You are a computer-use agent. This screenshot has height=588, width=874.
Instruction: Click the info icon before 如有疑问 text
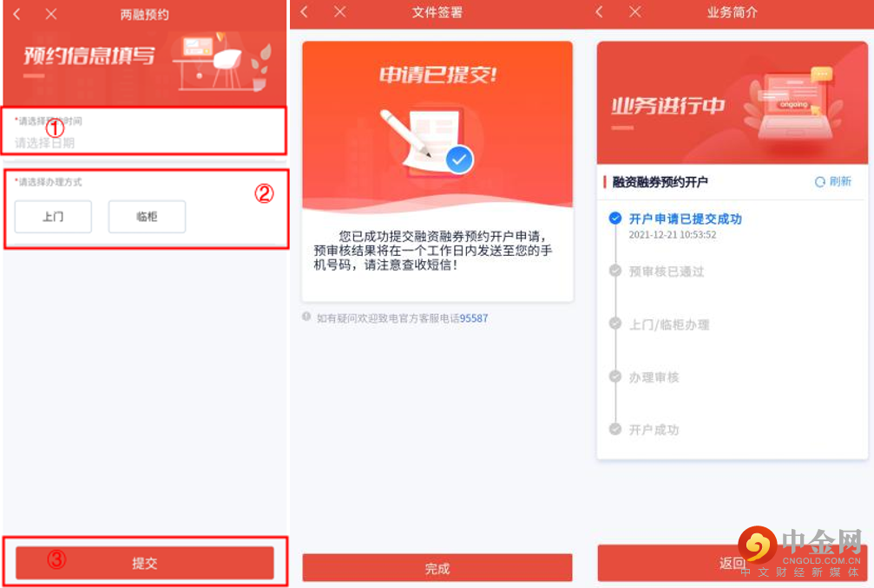(x=306, y=317)
